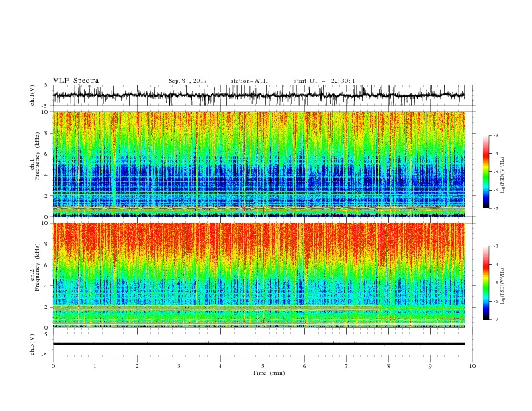Click the "-3" label on ch.1 color bar
This screenshot has width=532, height=411.
[x=496, y=135]
